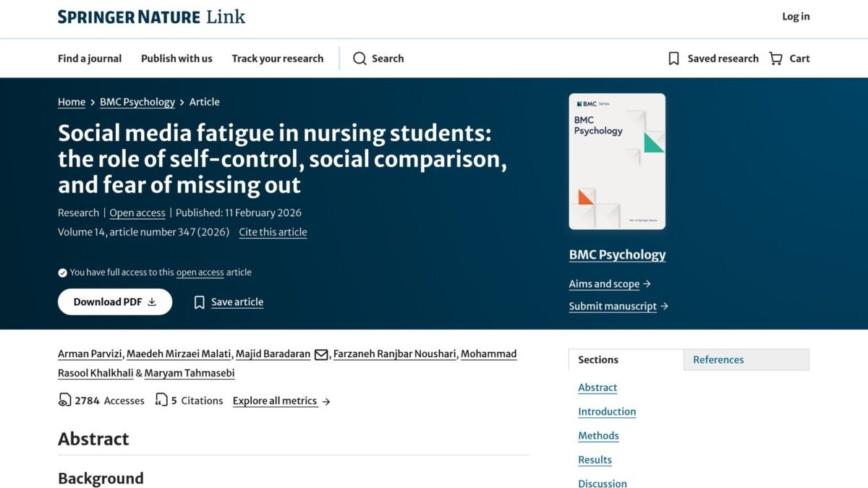Click the Springer Nature Link logo
Viewport: 868px width, 488px height.
(151, 17)
